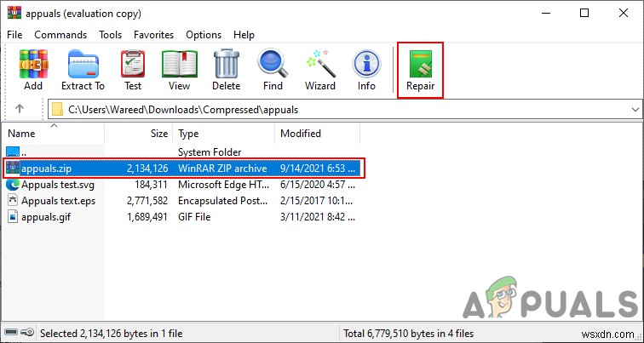Sort by the Size column header

coord(138,134)
